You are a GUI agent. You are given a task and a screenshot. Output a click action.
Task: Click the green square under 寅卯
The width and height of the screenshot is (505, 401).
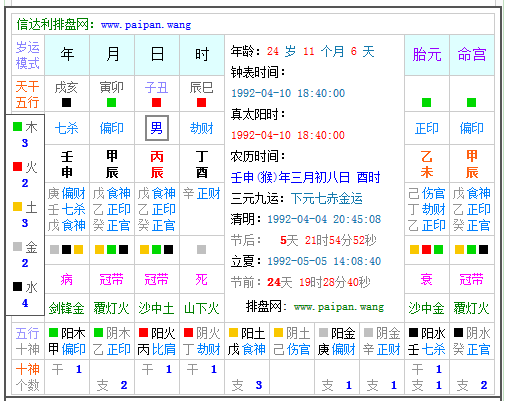point(111,102)
